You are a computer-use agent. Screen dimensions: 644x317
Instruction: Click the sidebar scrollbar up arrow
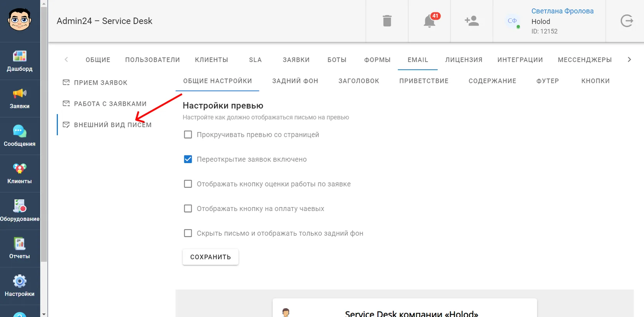(44, 3)
